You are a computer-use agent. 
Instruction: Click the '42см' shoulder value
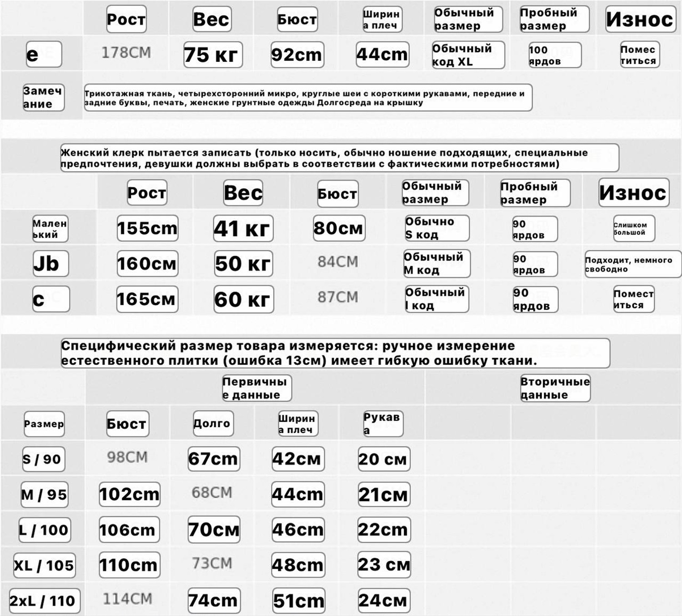tap(297, 459)
